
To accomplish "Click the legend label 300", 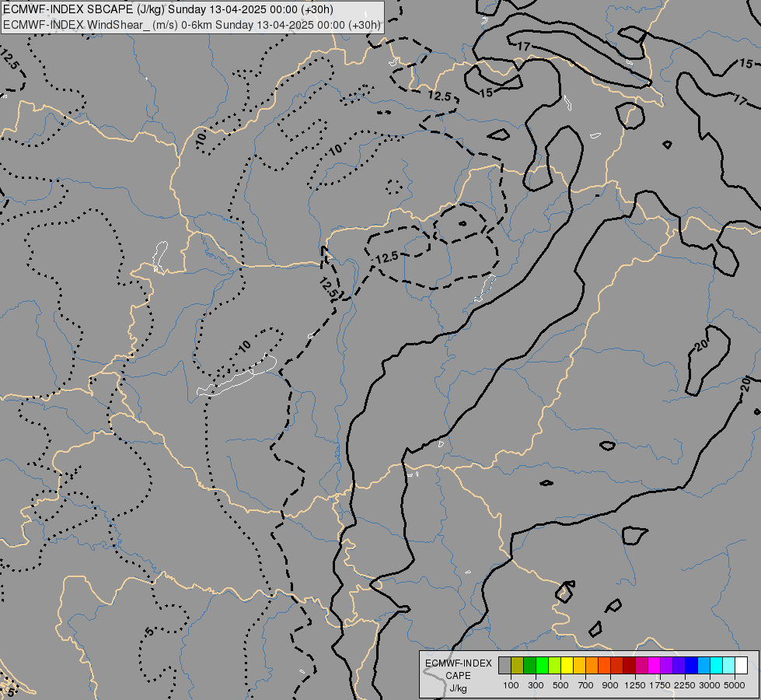I will [536, 685].
